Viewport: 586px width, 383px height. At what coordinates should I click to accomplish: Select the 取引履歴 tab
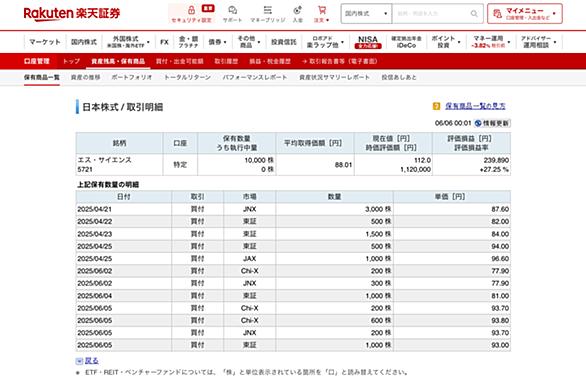[226, 61]
